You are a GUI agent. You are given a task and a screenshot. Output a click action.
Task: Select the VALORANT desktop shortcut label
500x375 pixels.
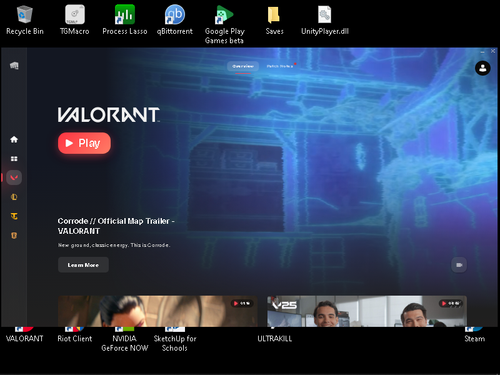click(24, 338)
